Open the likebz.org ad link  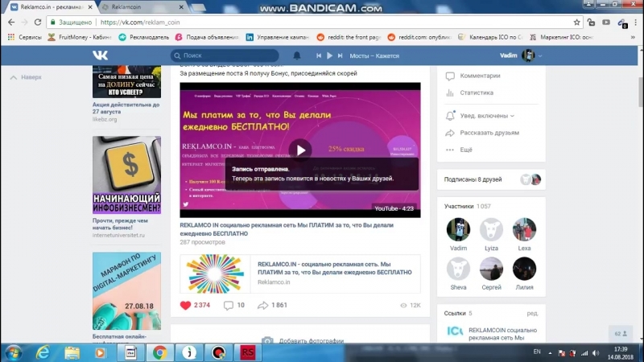click(x=105, y=119)
